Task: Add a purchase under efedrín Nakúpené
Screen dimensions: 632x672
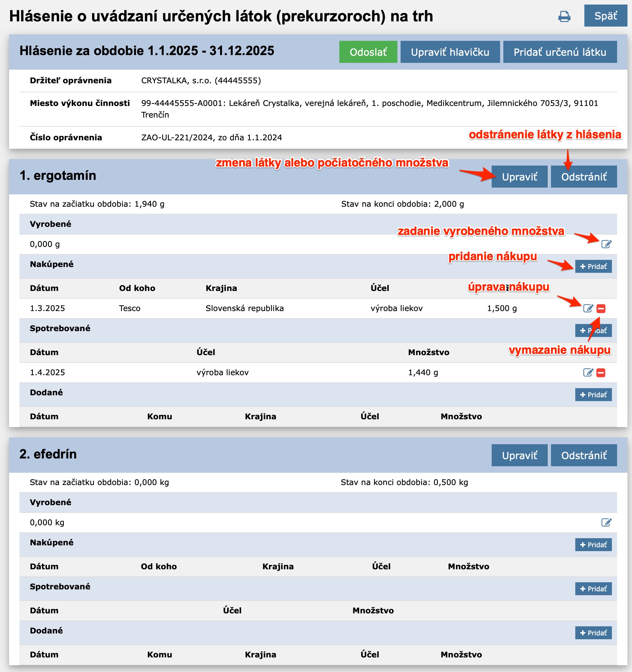Action: [x=593, y=545]
